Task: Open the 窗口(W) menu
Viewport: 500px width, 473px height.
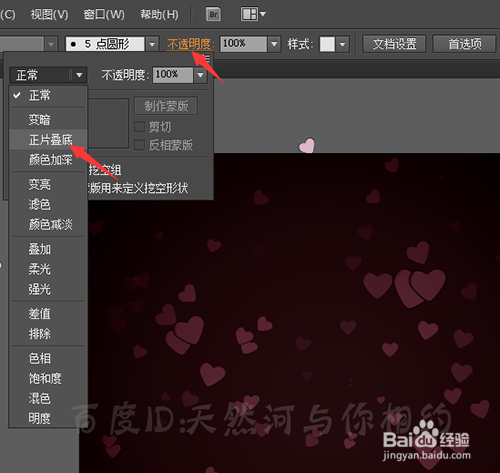Action: tap(104, 14)
